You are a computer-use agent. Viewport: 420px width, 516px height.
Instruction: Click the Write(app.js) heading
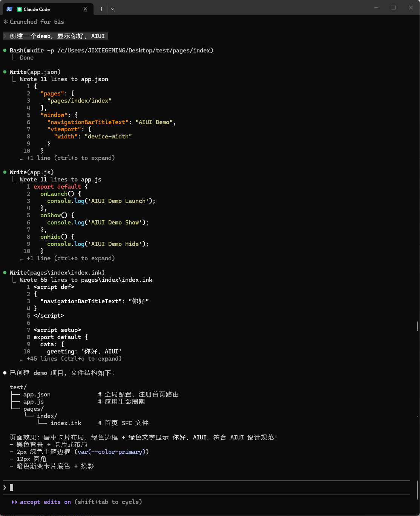coord(32,172)
